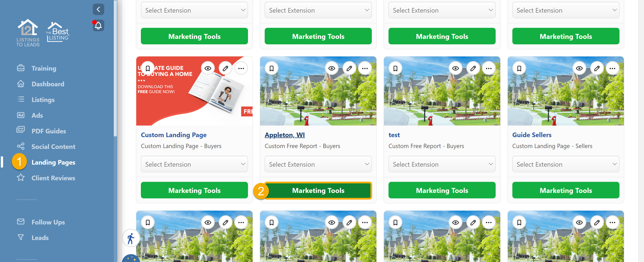
Task: Open the Guide Sellers title link
Action: click(532, 135)
